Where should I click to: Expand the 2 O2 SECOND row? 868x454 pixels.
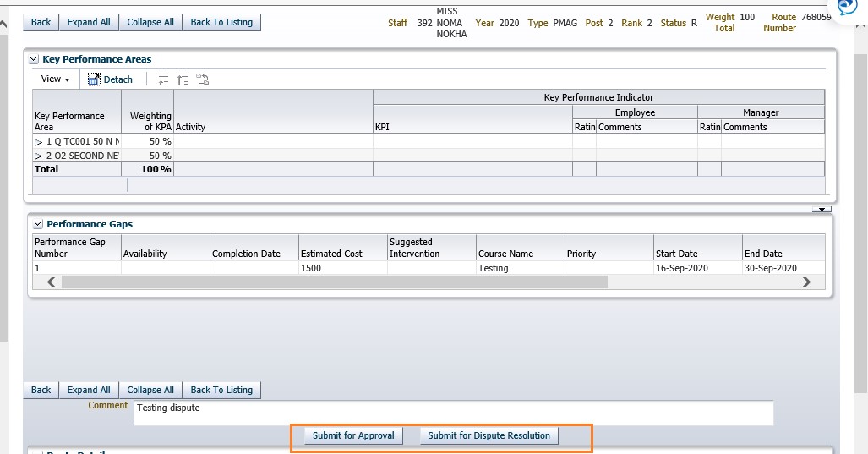pyautogui.click(x=39, y=156)
